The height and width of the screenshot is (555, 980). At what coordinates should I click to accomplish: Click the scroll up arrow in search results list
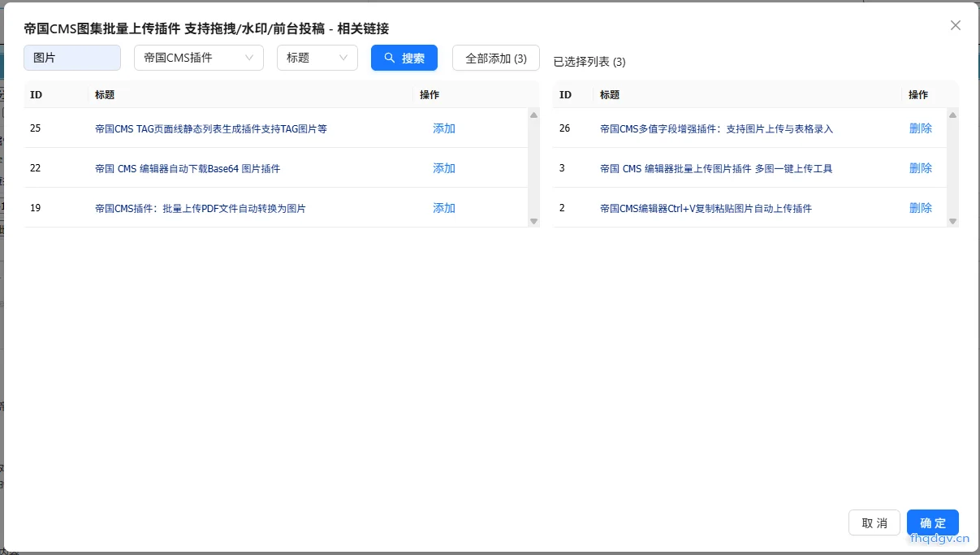[x=533, y=115]
